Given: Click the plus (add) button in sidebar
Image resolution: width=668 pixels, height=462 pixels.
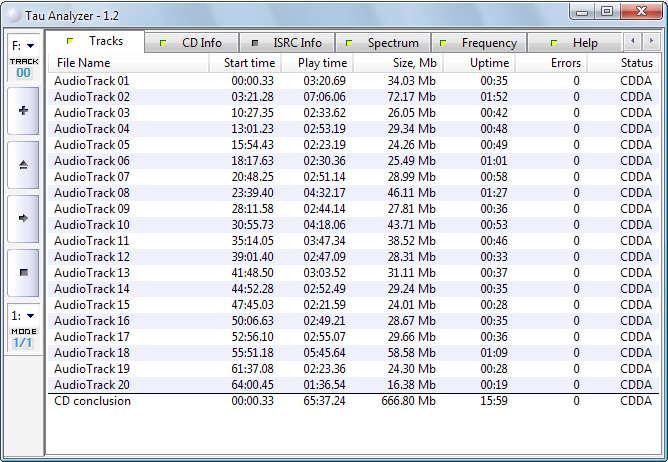Looking at the screenshot, I should click(23, 112).
